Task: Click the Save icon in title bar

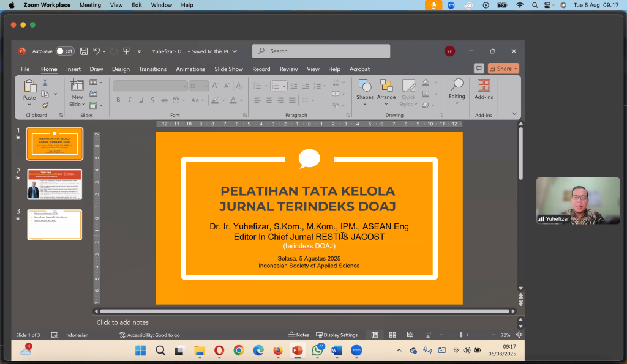Action: pos(83,51)
